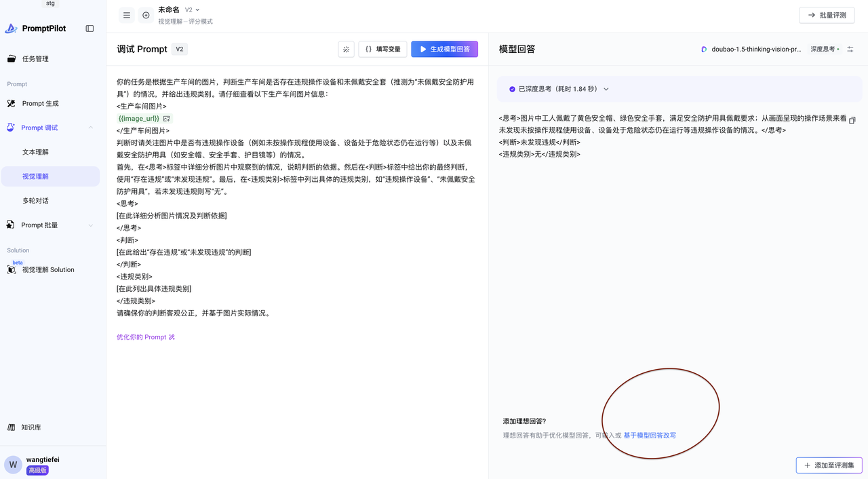Click the 添加至评测集 button
The image size is (868, 479).
click(829, 465)
